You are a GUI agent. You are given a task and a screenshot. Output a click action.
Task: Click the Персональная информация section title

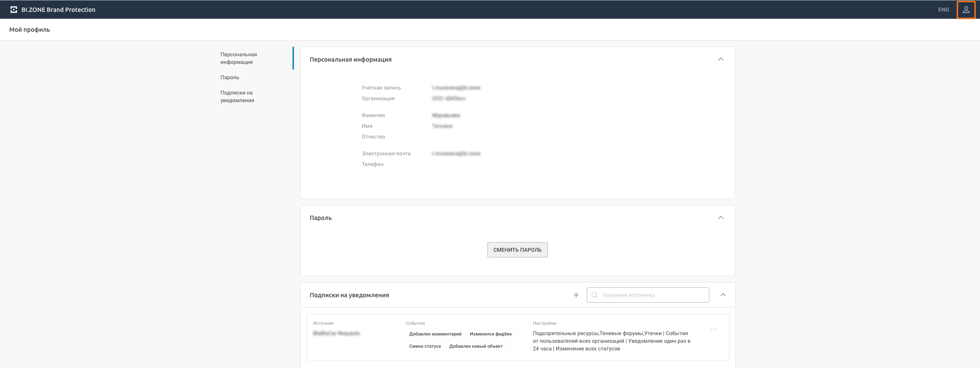tap(351, 59)
